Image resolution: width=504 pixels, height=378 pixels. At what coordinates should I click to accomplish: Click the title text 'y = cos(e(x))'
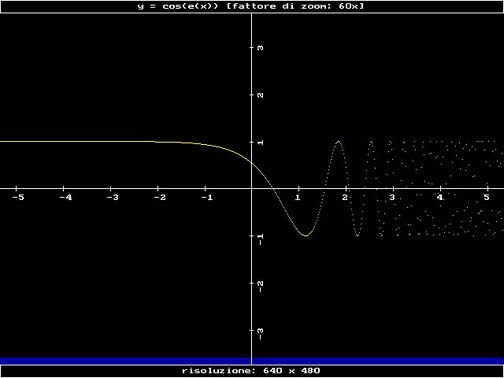(178, 6)
